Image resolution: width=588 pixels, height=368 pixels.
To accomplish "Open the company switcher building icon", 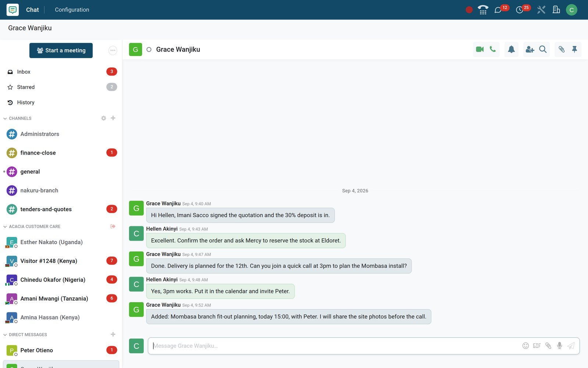I will click(556, 10).
